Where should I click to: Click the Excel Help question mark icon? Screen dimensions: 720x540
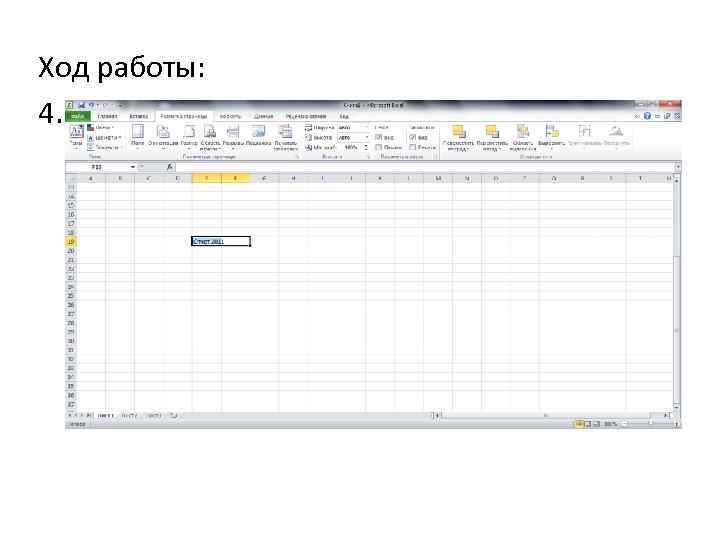pos(647,116)
